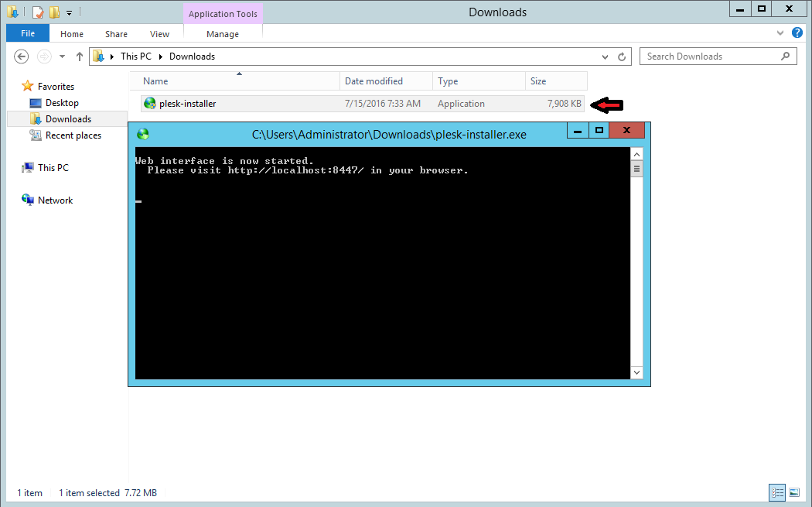Click Properties icon in quick access toolbar
The width and height of the screenshot is (812, 507).
38,12
